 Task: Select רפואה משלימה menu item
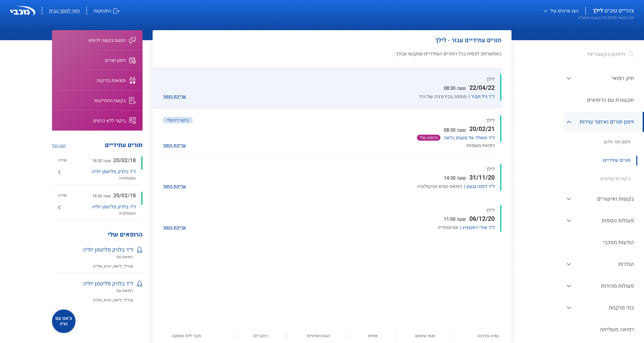tap(617, 330)
